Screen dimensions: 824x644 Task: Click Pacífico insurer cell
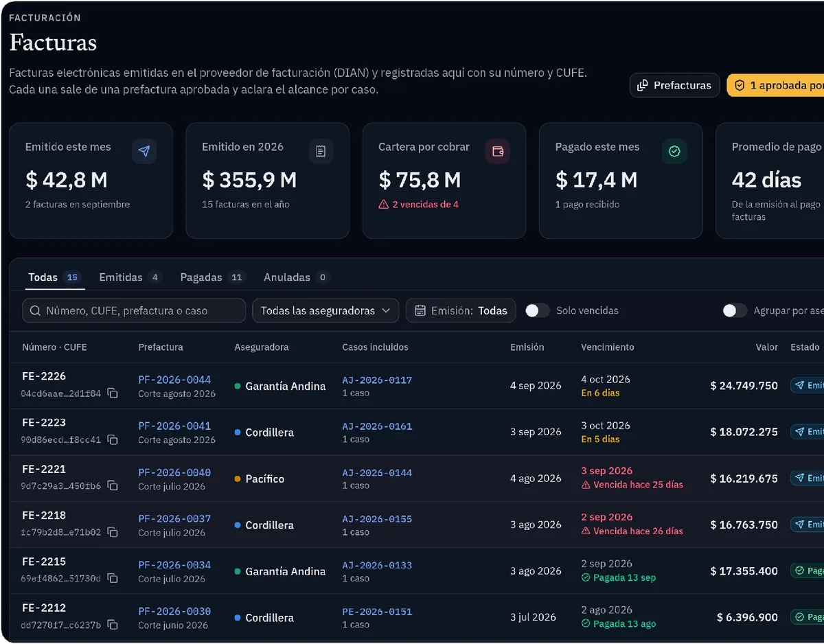260,479
